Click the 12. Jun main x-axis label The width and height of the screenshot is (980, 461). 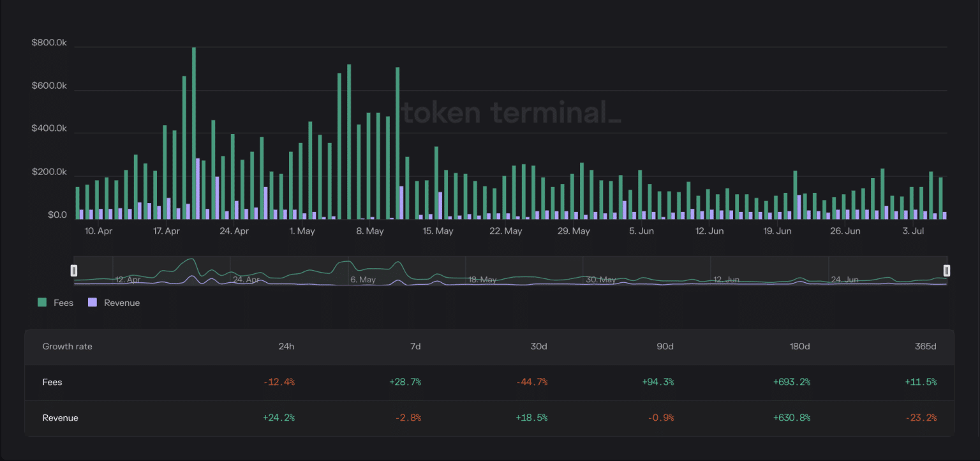pyautogui.click(x=709, y=231)
